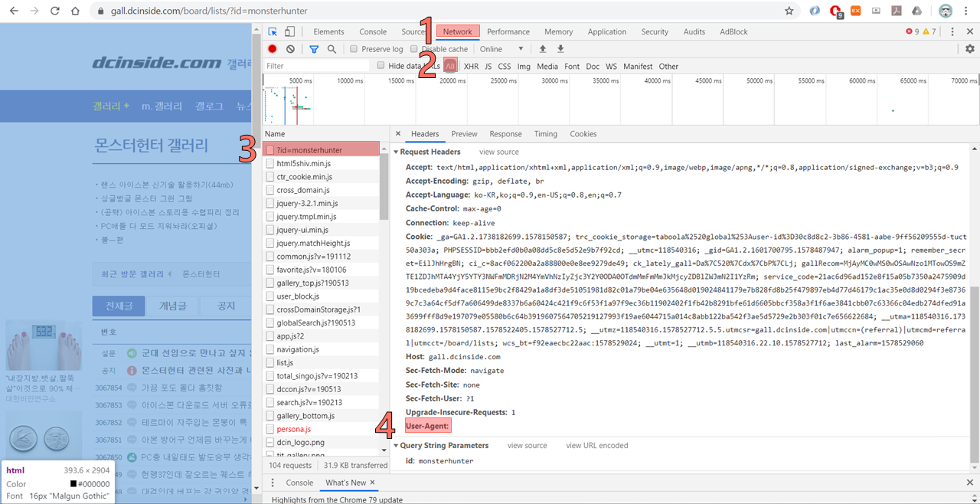Open network search with magnifier icon
Screen dimensions: 980x504
point(332,49)
